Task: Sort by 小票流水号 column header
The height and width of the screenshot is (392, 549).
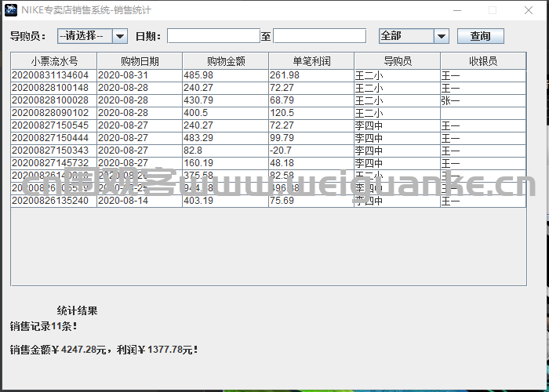Action: (x=54, y=61)
